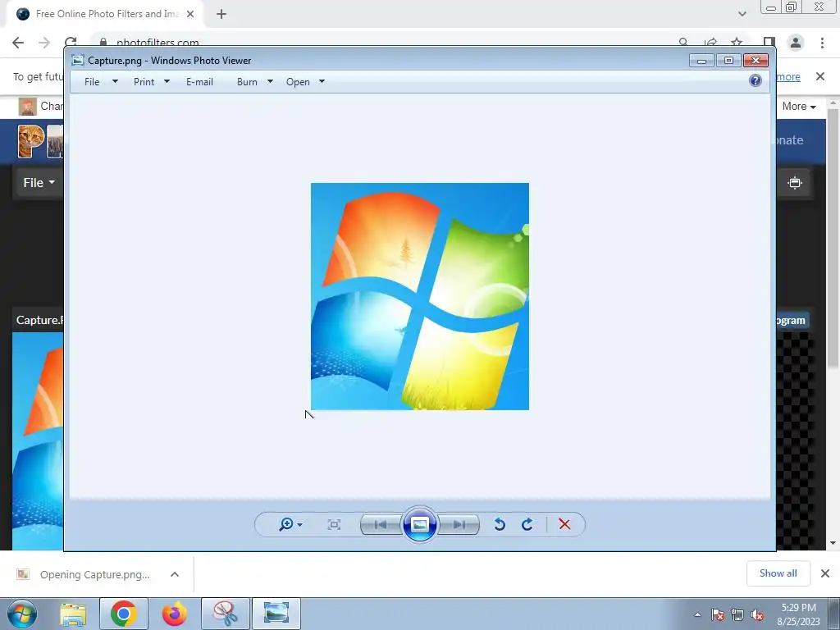Screen dimensions: 840x630
Task: Open the Print menu
Action: [144, 82]
